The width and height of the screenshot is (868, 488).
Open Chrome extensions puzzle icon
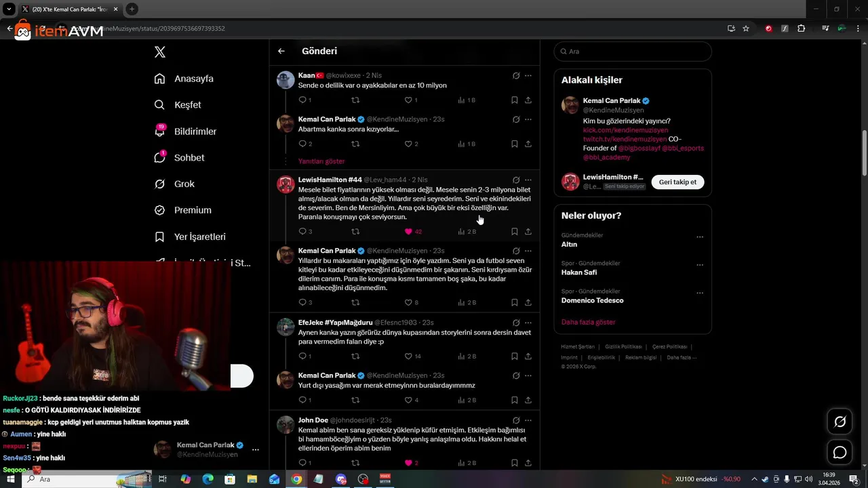[801, 28]
